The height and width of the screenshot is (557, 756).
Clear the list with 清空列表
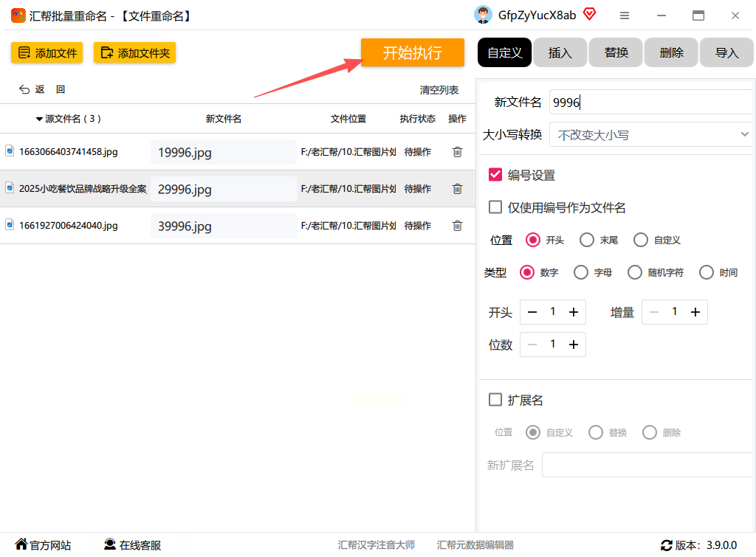(x=439, y=90)
